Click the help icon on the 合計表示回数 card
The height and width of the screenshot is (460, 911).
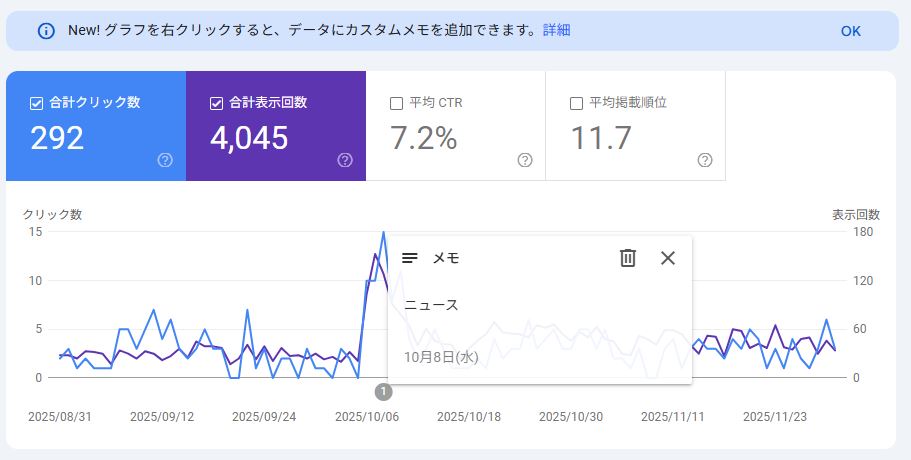point(345,160)
